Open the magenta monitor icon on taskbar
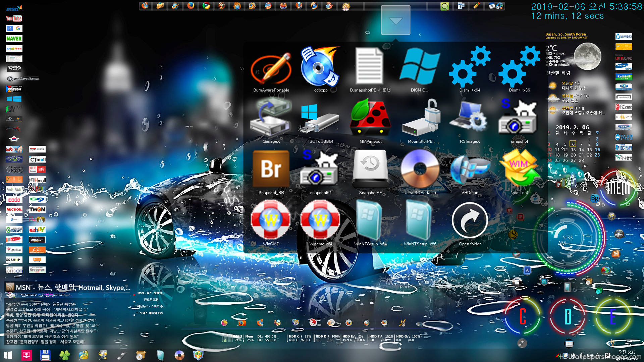644x362 pixels. coord(26,355)
